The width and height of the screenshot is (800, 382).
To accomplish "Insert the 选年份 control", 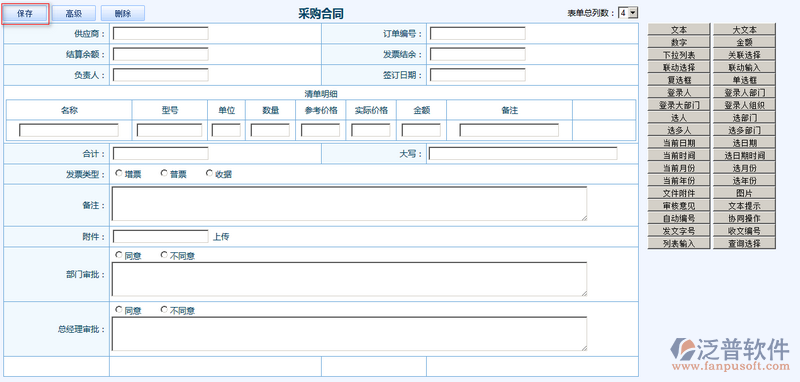I will click(x=744, y=181).
